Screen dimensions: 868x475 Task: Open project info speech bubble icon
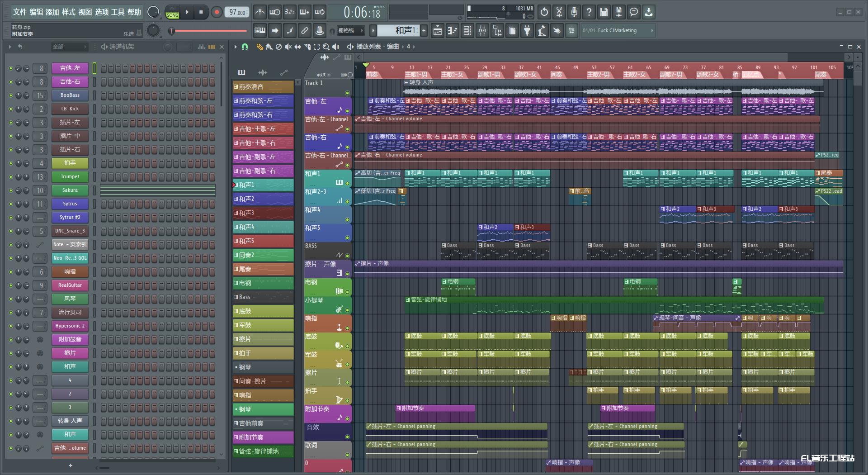633,12
